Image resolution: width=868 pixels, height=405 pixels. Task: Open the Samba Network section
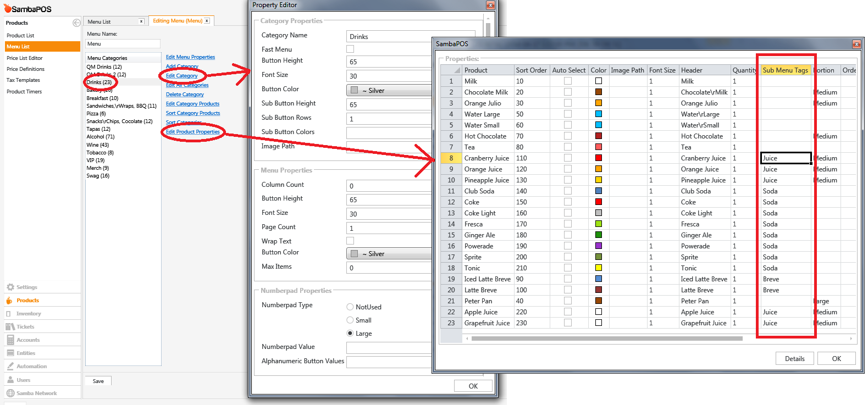coord(36,393)
